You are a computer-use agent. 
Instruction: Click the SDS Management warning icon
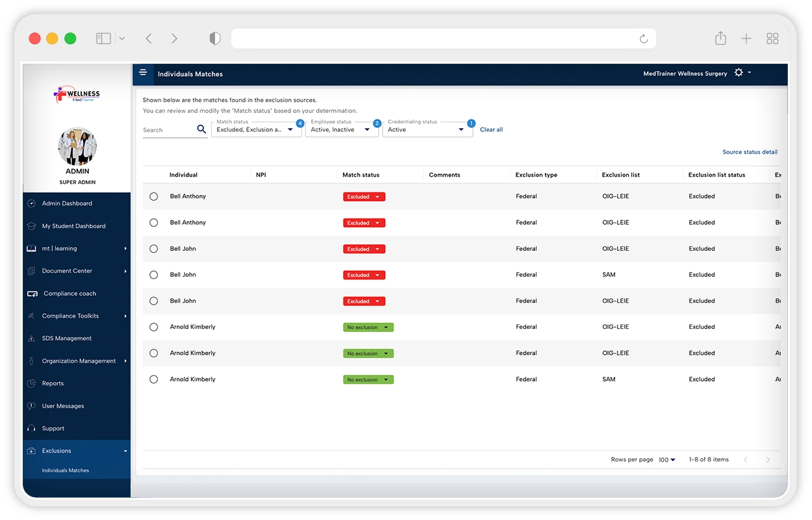(31, 339)
